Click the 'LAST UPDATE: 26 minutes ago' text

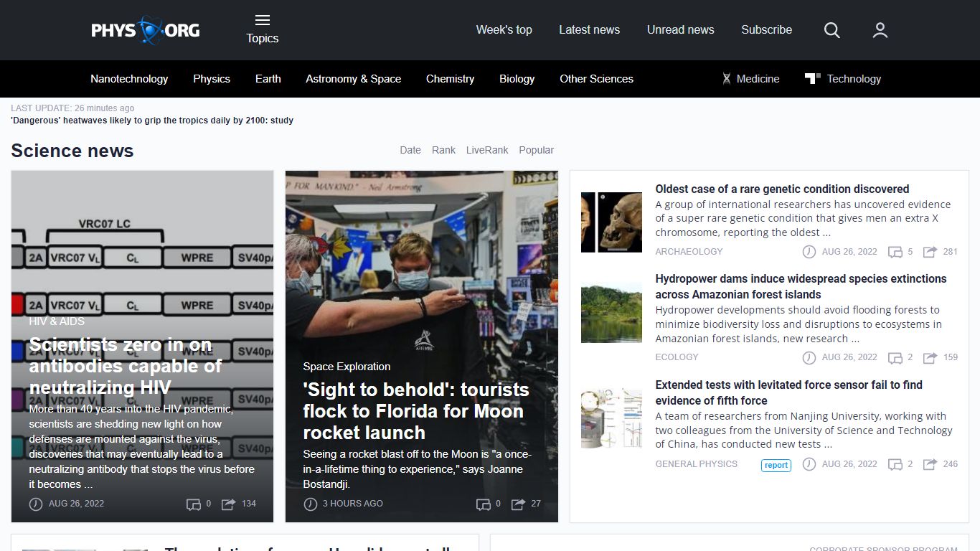(x=72, y=108)
